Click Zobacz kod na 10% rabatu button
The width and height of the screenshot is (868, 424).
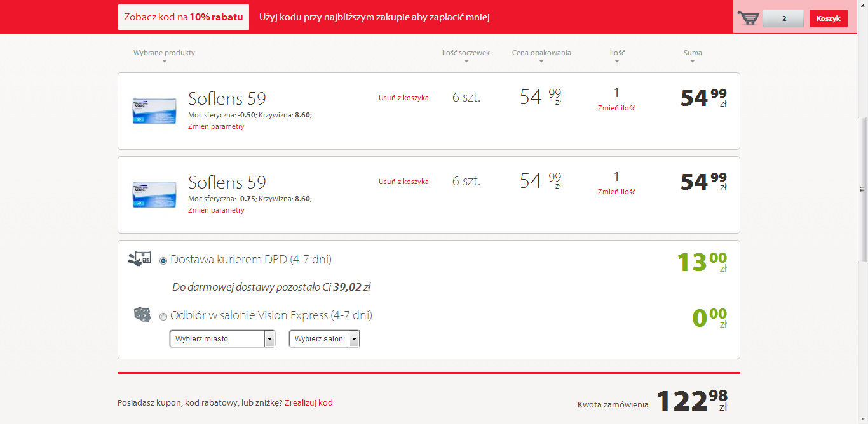(184, 17)
